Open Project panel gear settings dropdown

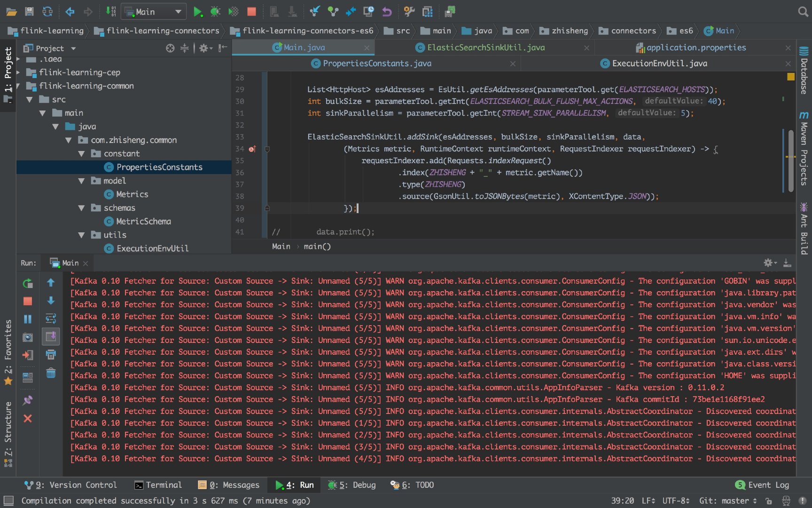tap(205, 48)
